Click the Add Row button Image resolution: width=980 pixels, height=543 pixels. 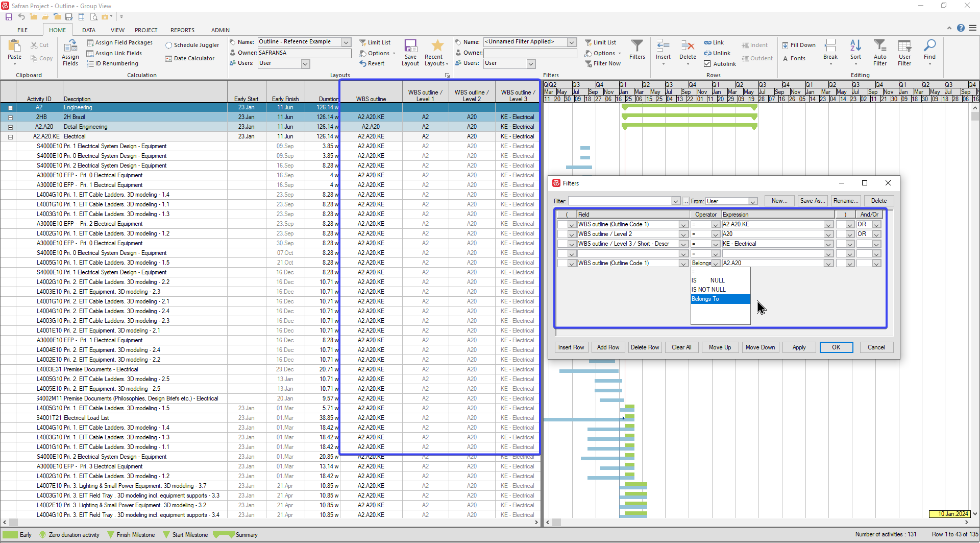pos(608,347)
